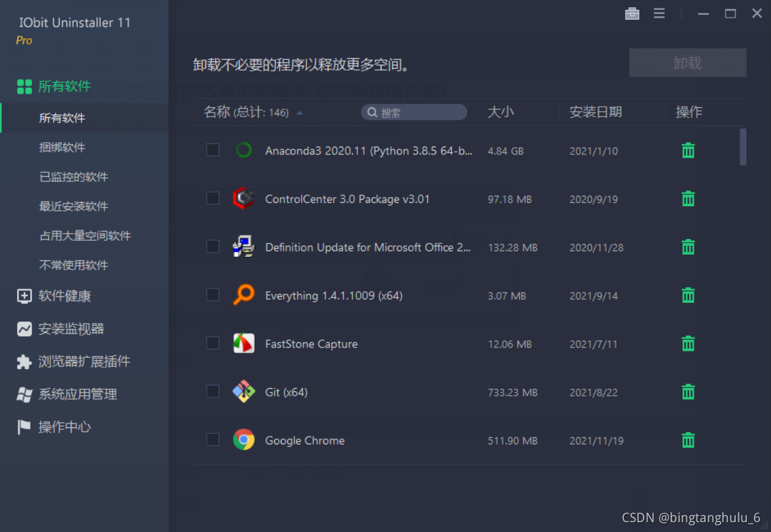Click the 2020/9/19 install date

tap(594, 199)
